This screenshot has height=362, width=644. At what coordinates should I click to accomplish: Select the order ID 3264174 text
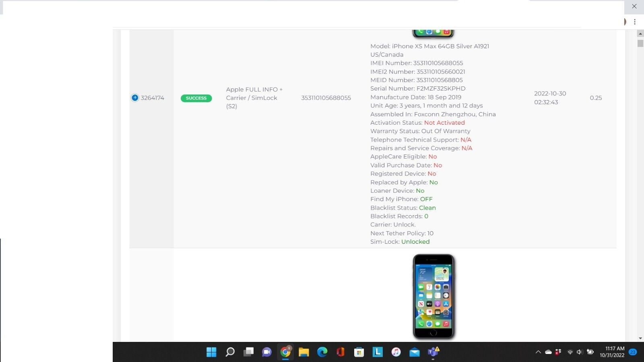coord(153,98)
